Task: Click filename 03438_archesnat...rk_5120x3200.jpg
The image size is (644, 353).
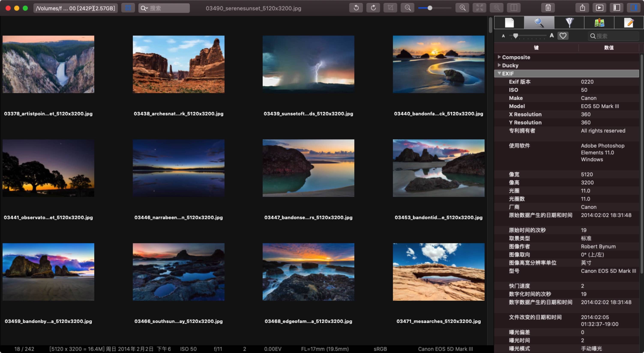Action: [178, 114]
